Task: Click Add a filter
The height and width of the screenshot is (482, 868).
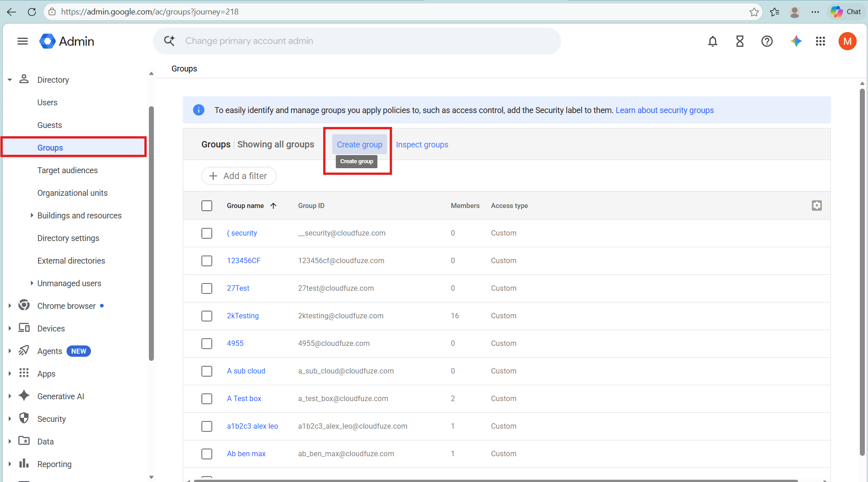Action: point(238,176)
